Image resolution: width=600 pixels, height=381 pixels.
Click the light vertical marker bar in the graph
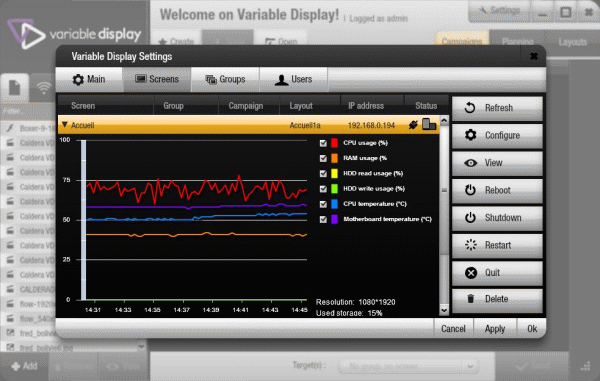pyautogui.click(x=83, y=220)
